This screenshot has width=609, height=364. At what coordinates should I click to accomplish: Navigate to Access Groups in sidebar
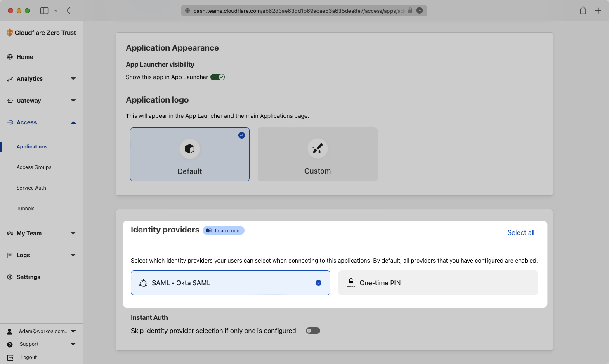[34, 167]
